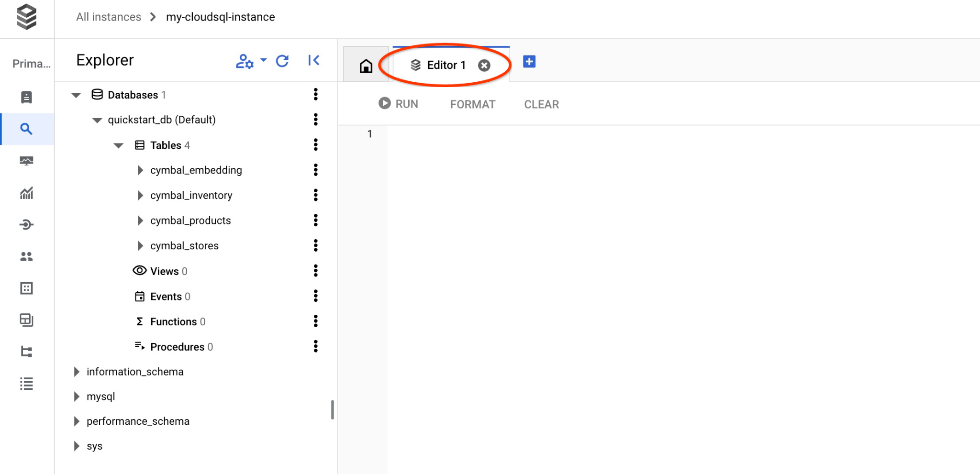980x474 pixels.
Task: Open options menu for cymbal_stores table
Action: (x=315, y=245)
